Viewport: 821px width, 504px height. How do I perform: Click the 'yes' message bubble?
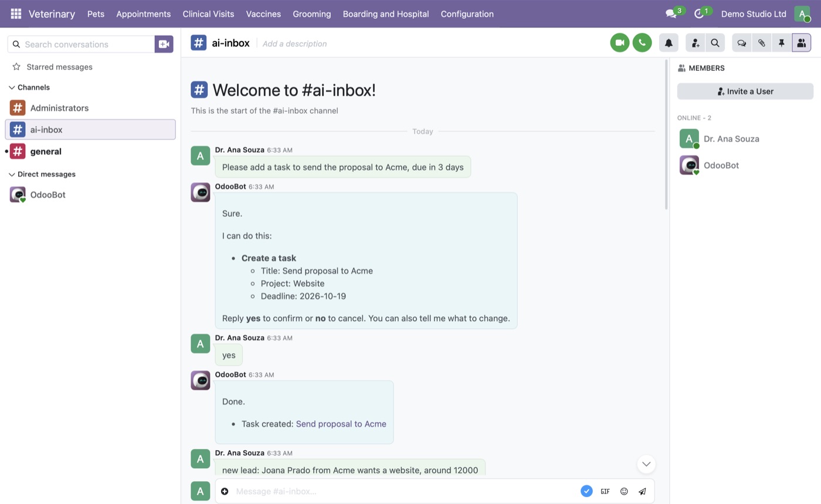pyautogui.click(x=229, y=355)
